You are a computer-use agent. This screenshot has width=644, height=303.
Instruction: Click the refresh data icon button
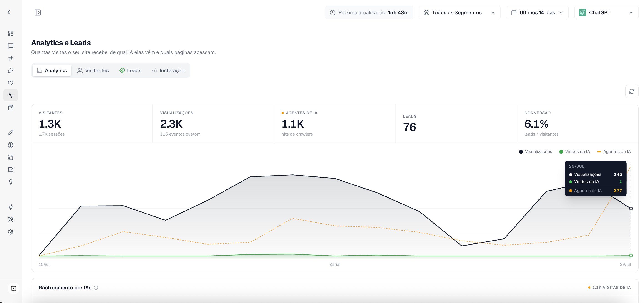point(632,92)
